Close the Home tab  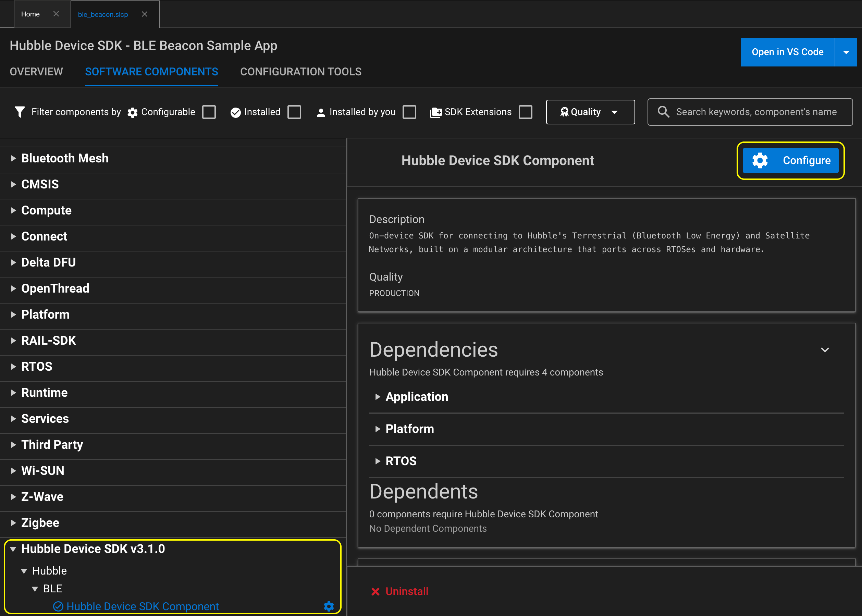pyautogui.click(x=56, y=14)
